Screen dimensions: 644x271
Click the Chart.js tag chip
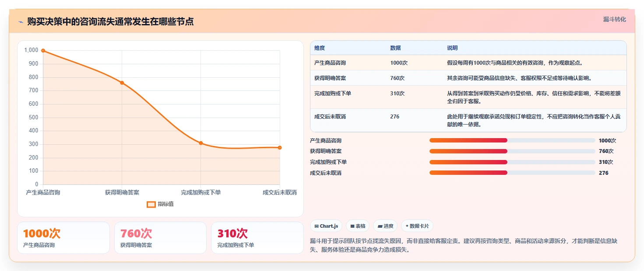coord(326,226)
